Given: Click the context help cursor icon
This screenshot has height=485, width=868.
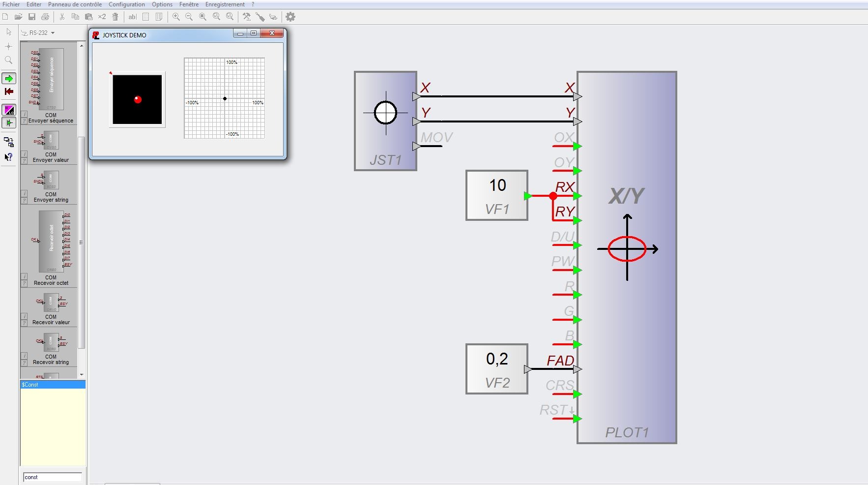Looking at the screenshot, I should (9, 157).
